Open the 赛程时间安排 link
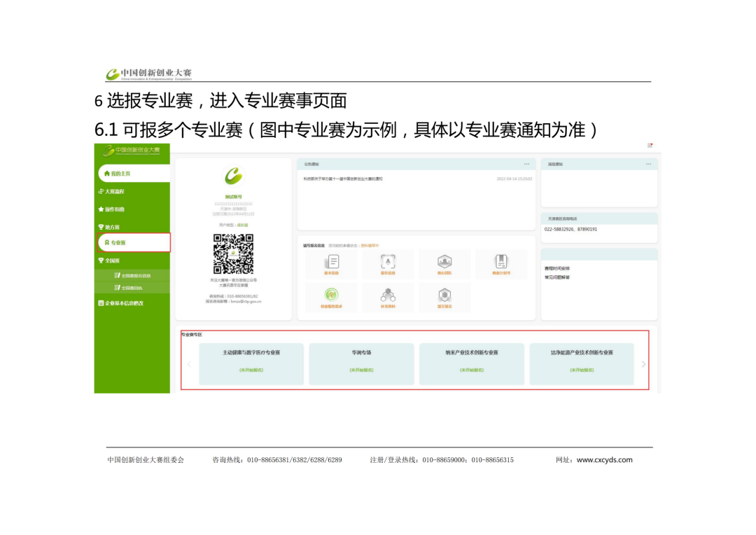The width and height of the screenshot is (756, 535). [558, 268]
